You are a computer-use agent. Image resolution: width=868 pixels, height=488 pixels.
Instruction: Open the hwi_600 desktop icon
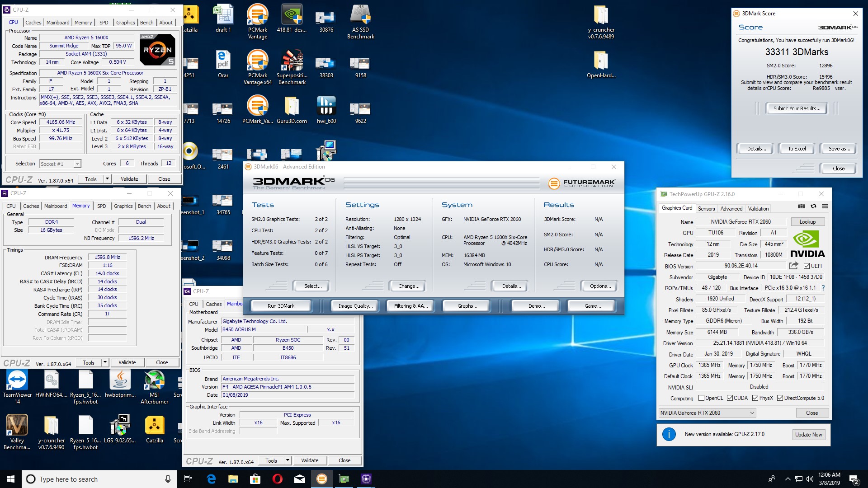click(x=326, y=109)
